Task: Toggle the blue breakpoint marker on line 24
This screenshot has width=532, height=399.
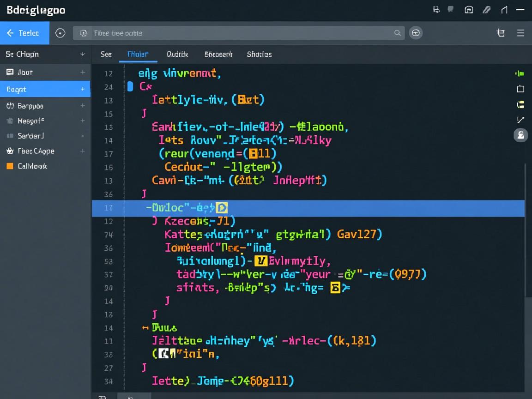Action: pyautogui.click(x=130, y=86)
